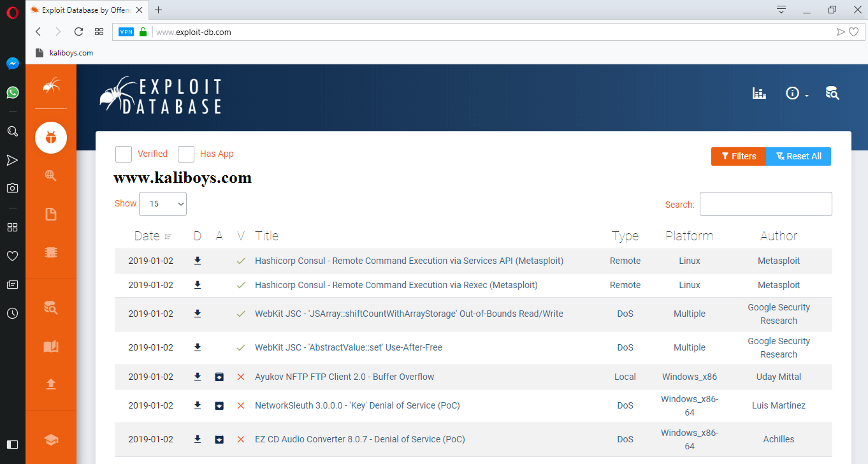This screenshot has height=464, width=868.
Task: Open start page tiles button in toolbar
Action: click(x=99, y=32)
